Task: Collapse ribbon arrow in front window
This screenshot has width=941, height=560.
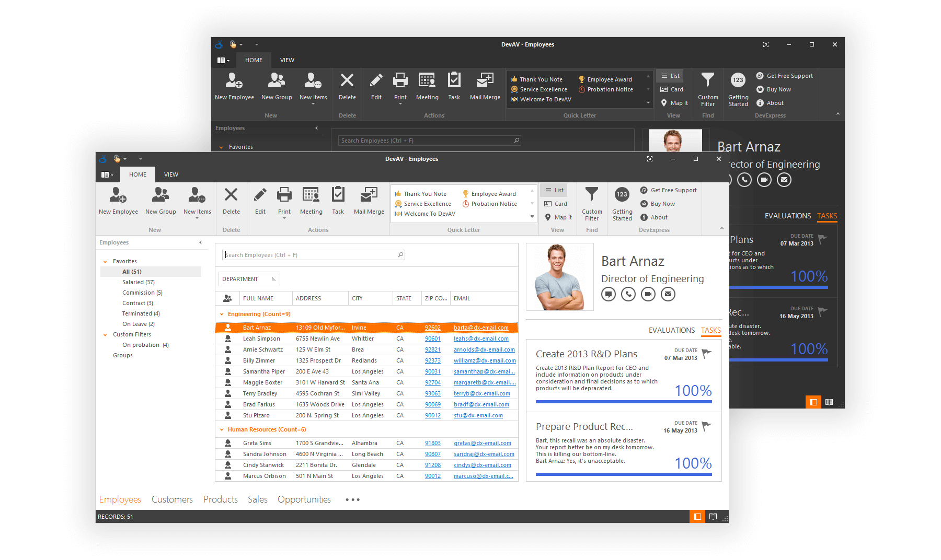Action: tap(721, 228)
